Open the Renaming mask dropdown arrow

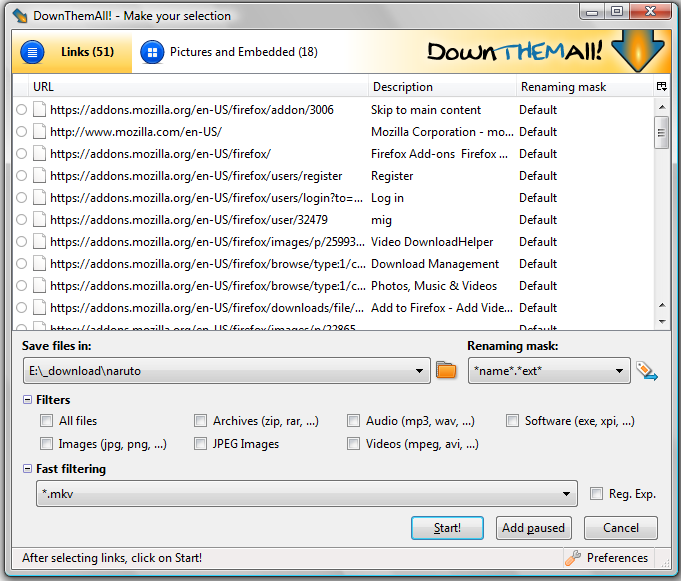pos(619,371)
